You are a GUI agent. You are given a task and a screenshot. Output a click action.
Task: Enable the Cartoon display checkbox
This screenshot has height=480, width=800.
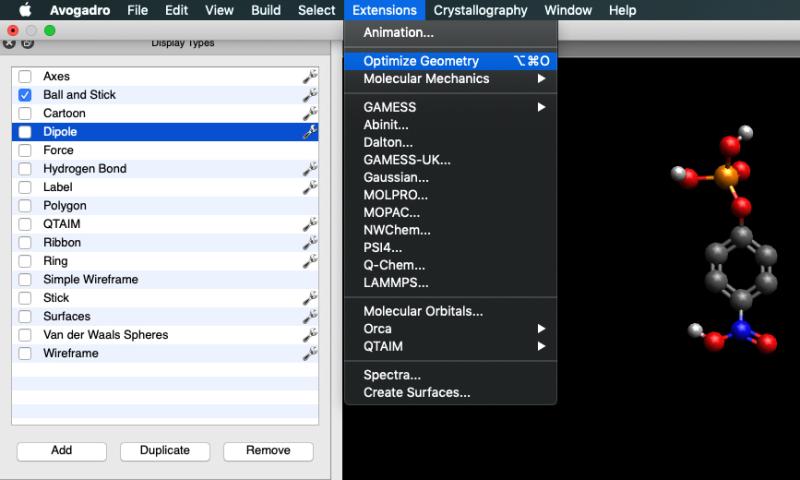[x=24, y=113]
